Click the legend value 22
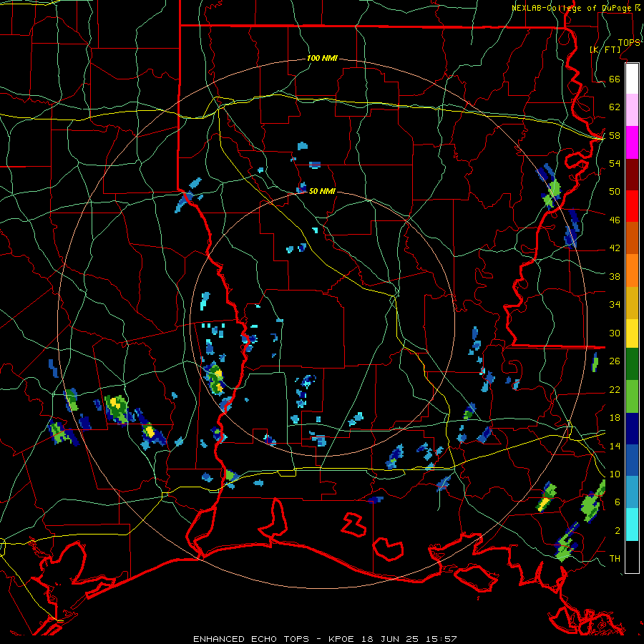 615,389
